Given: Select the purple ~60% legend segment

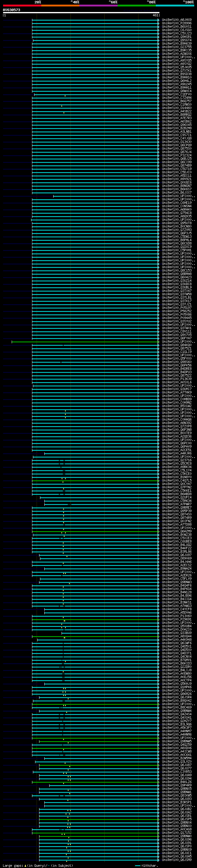Looking at the screenshot, I should [98, 6].
